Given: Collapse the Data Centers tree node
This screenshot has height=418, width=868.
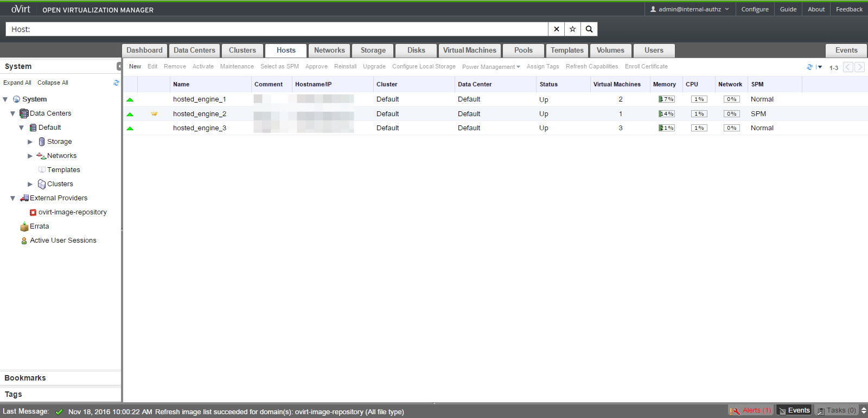Looking at the screenshot, I should [x=13, y=113].
